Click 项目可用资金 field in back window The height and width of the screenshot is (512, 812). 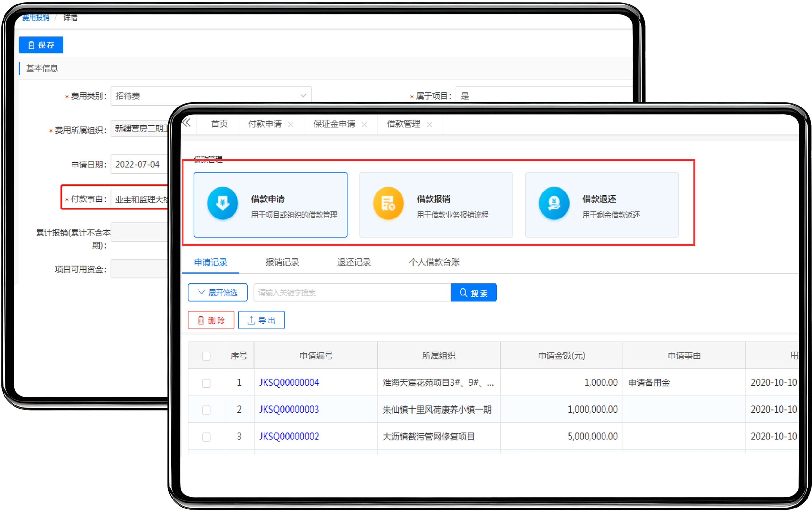coord(139,269)
